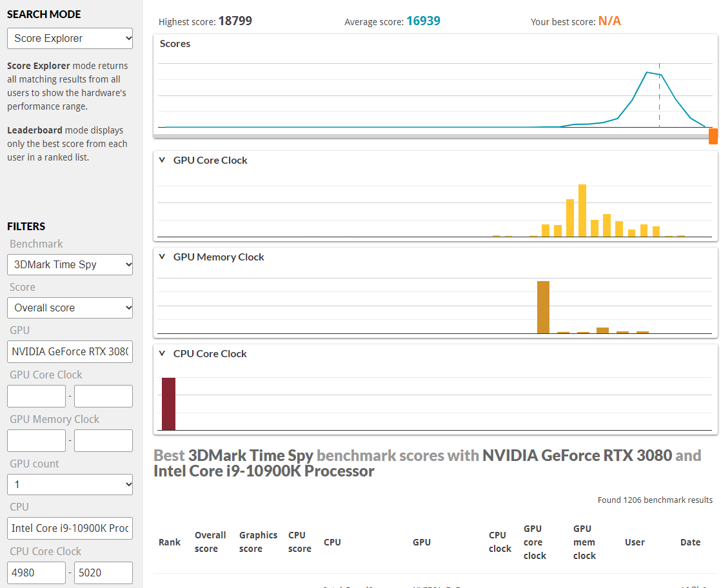
Task: Click the CPU Core Clock maximum field 5020
Action: [103, 573]
